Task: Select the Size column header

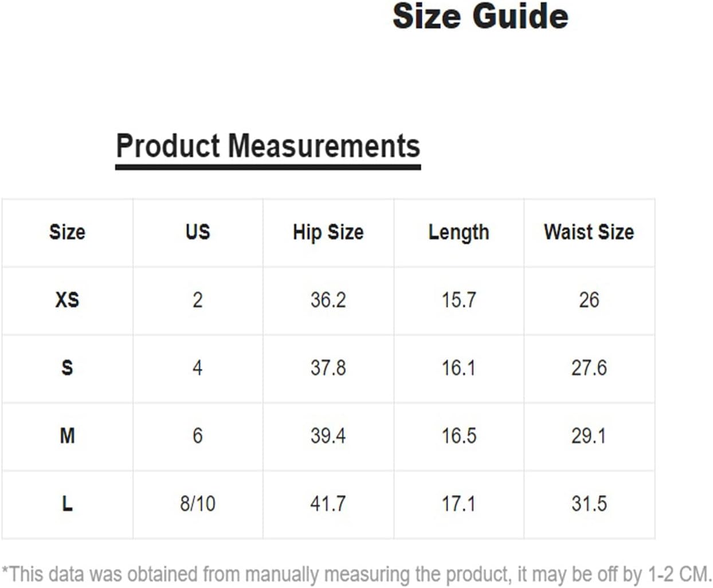Action: 67,232
